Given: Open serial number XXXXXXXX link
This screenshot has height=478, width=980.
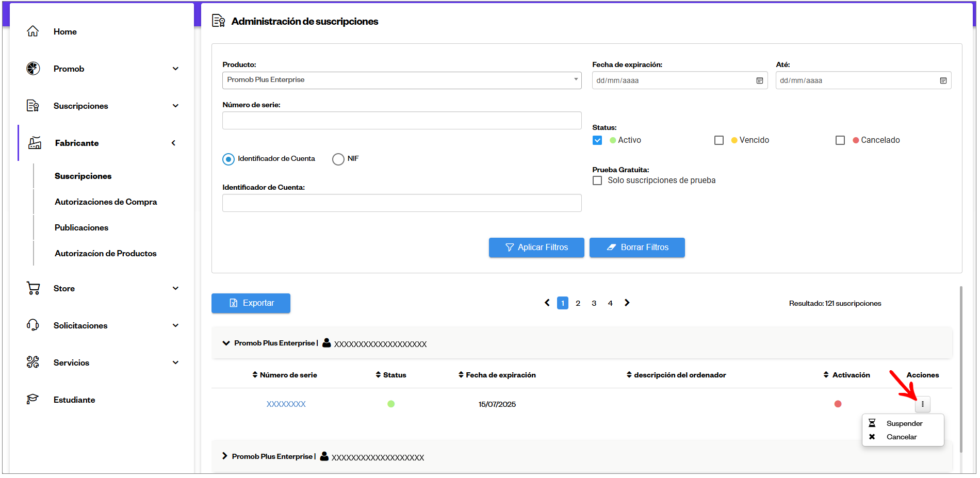Looking at the screenshot, I should [286, 404].
